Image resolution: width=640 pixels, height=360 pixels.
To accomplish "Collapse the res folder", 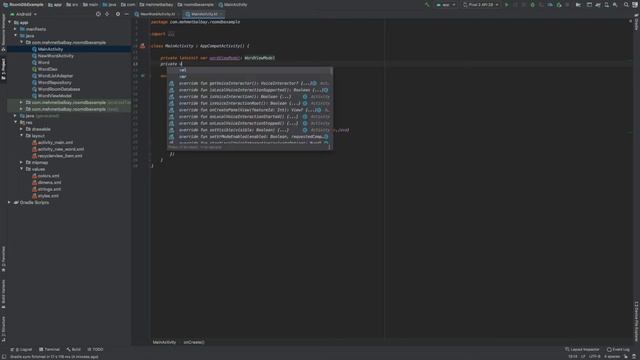I will [16, 122].
